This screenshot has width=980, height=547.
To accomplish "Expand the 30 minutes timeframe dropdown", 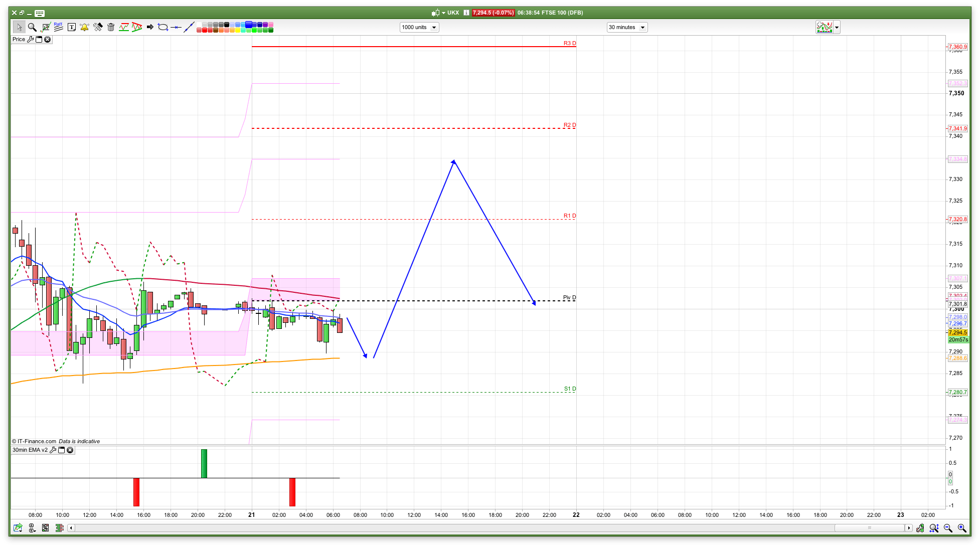I will [642, 28].
